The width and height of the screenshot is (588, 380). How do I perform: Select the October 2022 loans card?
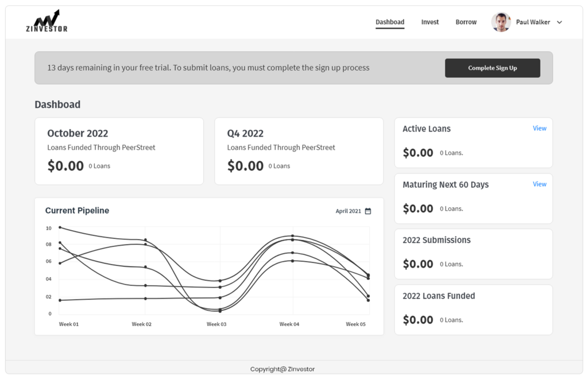click(119, 152)
